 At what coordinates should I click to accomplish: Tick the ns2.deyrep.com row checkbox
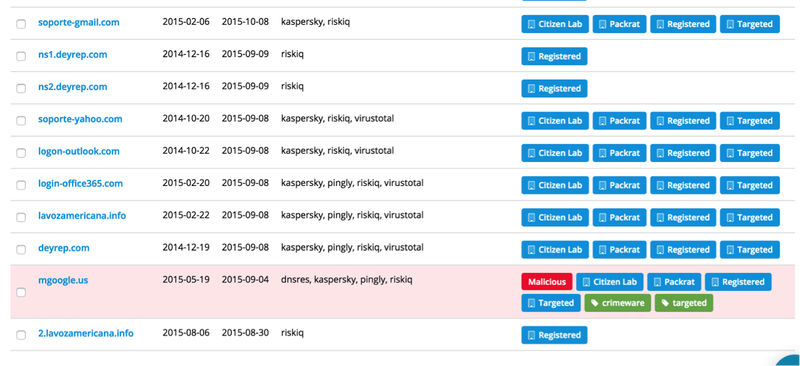(21, 88)
